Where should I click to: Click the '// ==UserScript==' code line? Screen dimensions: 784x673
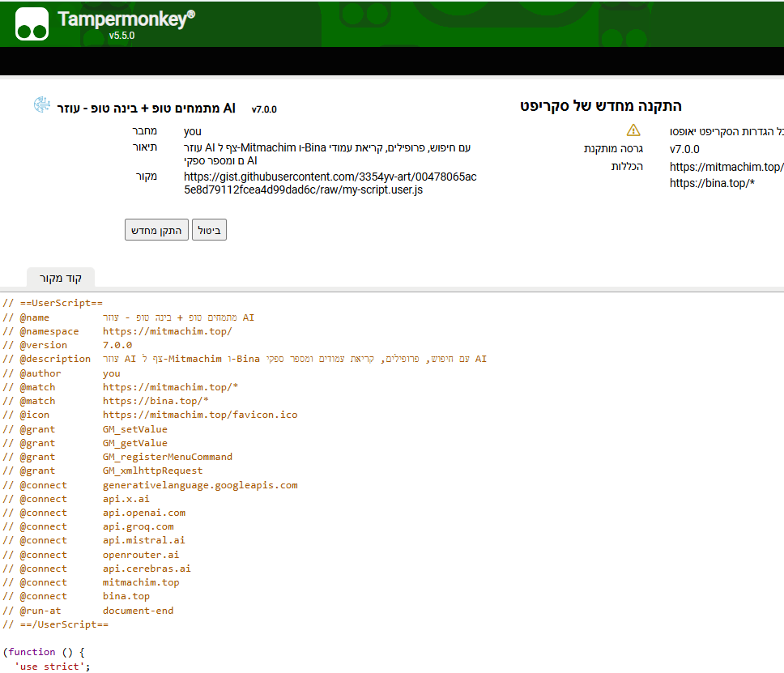[53, 303]
